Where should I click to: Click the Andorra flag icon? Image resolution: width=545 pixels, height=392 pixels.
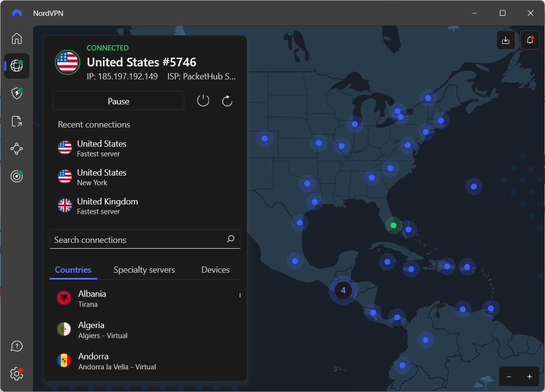coord(64,360)
